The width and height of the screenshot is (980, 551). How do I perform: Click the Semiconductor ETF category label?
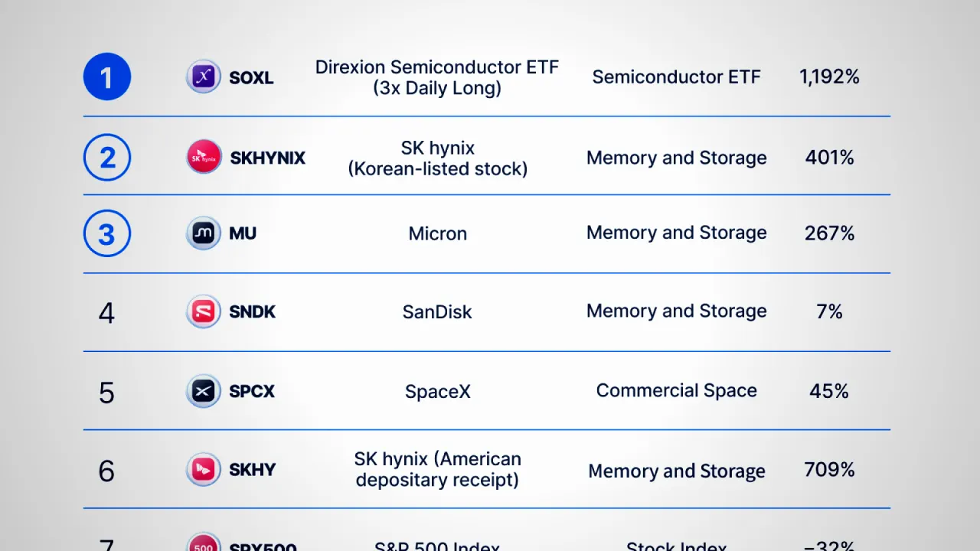(677, 77)
